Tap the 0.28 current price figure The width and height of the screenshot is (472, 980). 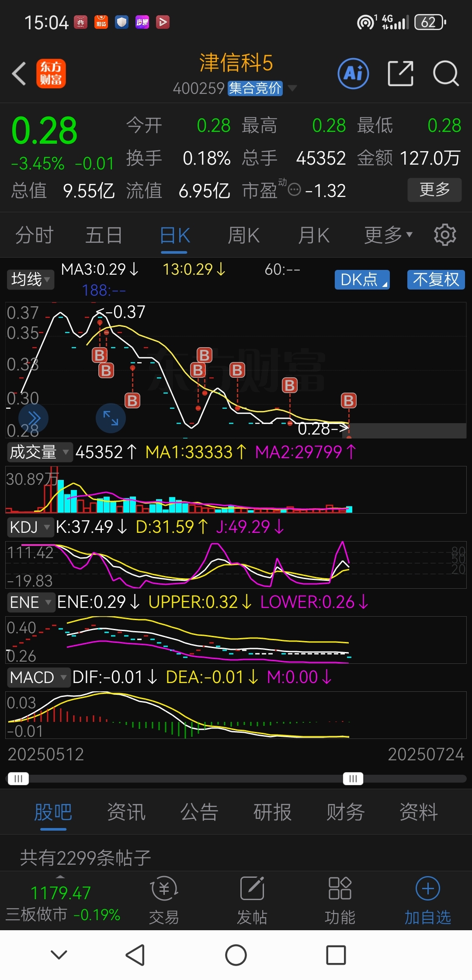coord(44,130)
